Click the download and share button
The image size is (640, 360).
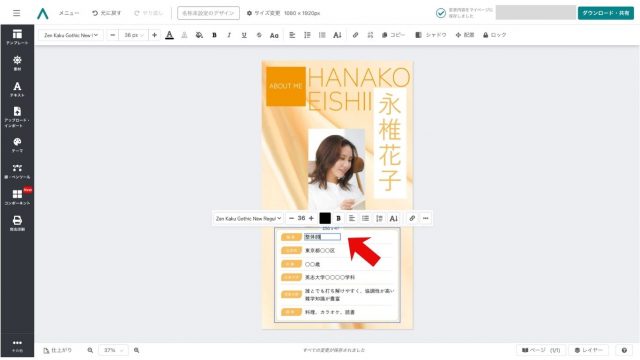point(606,13)
